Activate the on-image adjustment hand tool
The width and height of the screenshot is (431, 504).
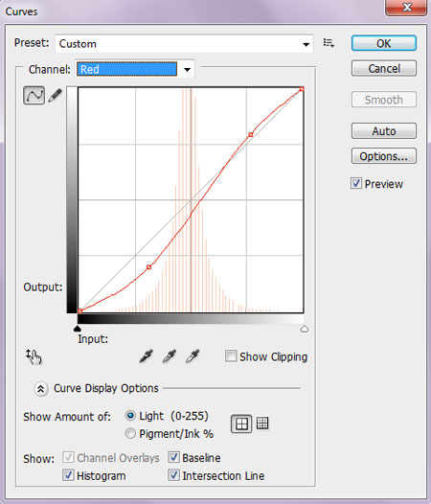point(34,356)
